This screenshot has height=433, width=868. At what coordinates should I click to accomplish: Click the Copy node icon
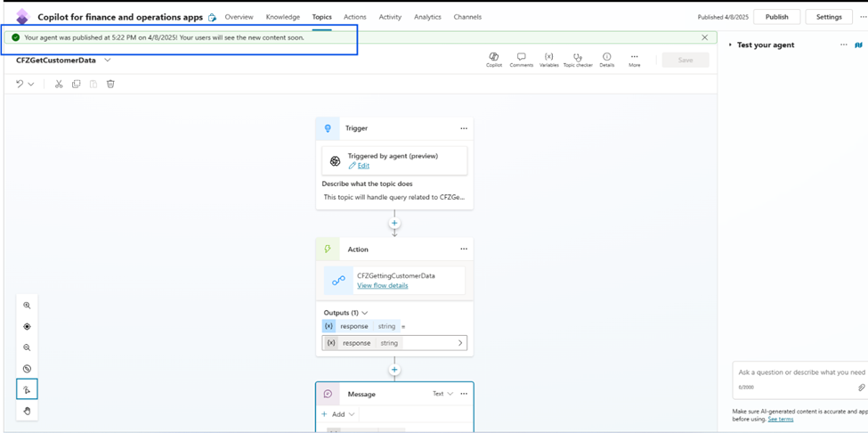[77, 84]
